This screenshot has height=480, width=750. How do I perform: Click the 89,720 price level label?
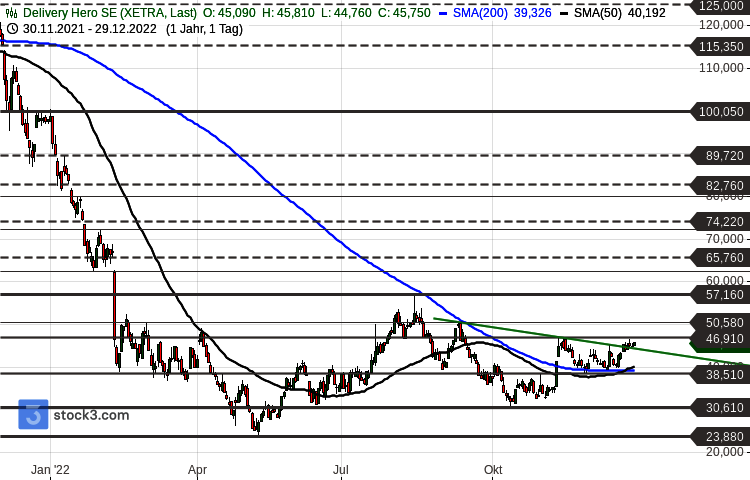pos(721,155)
